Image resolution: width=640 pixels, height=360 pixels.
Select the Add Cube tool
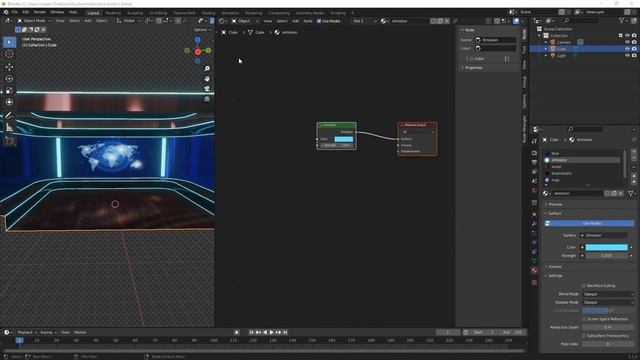click(9, 141)
